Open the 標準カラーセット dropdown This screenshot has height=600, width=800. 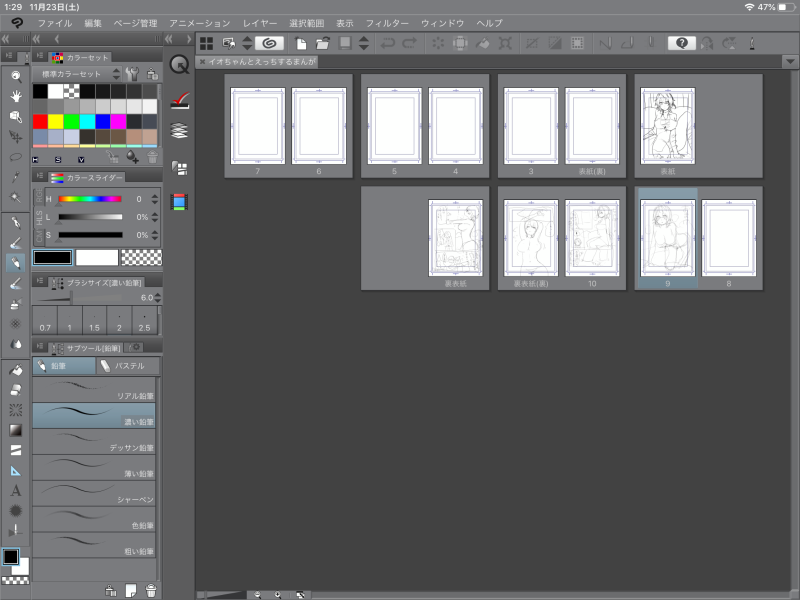[x=75, y=74]
